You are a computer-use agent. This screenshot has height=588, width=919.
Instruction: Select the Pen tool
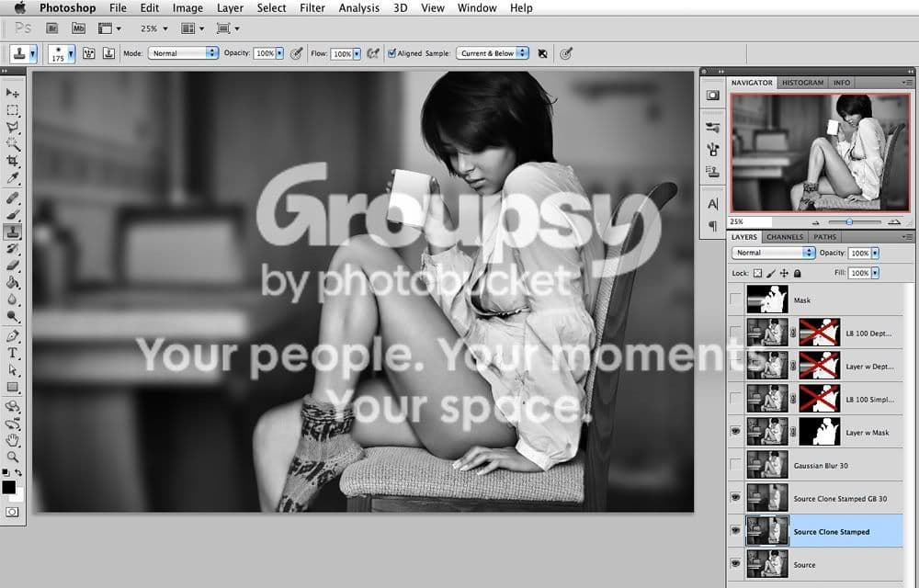coord(12,336)
